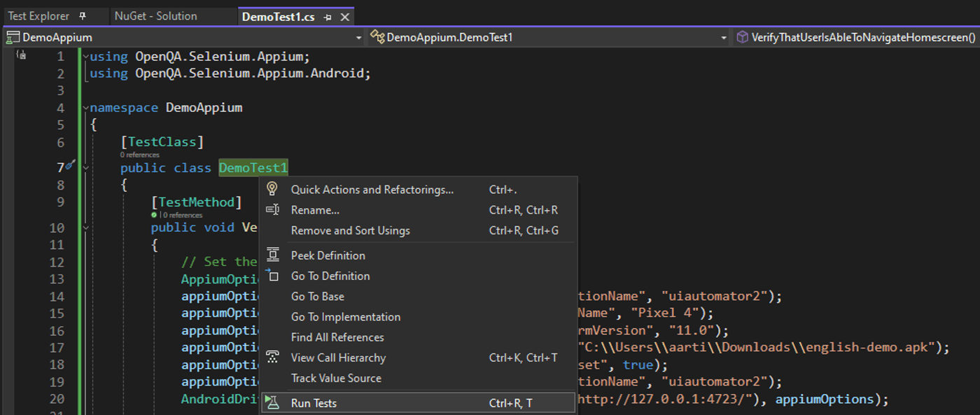Collapse the using directives block at line 1

point(85,57)
